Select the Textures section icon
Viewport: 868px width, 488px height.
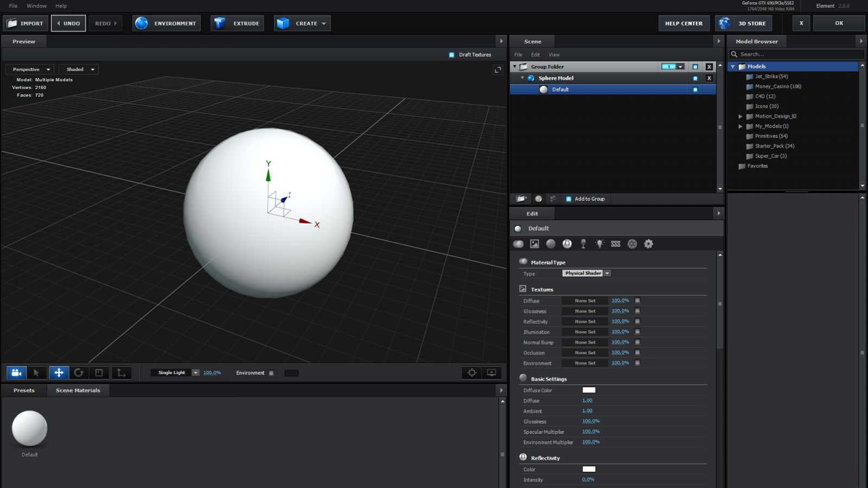[x=534, y=244]
